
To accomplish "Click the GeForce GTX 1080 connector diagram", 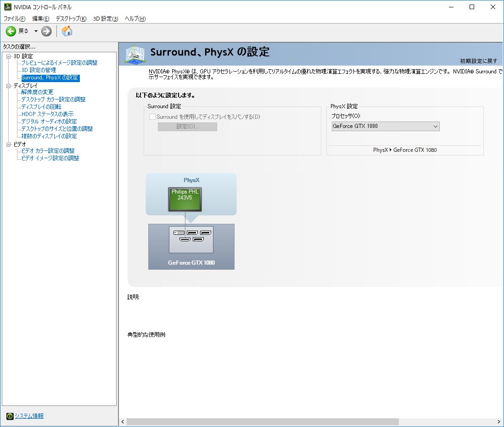I will coord(191,239).
